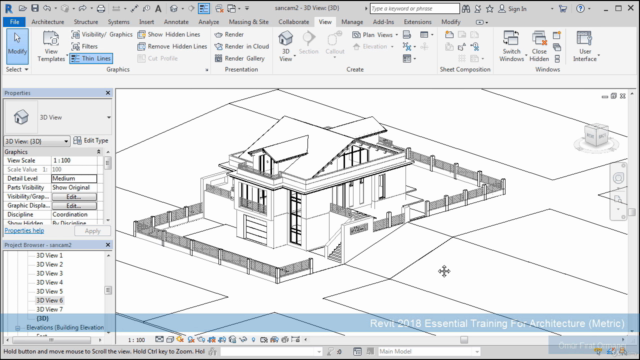This screenshot has width=640, height=360.
Task: Expand the Select panel dropdown
Action: 17,69
